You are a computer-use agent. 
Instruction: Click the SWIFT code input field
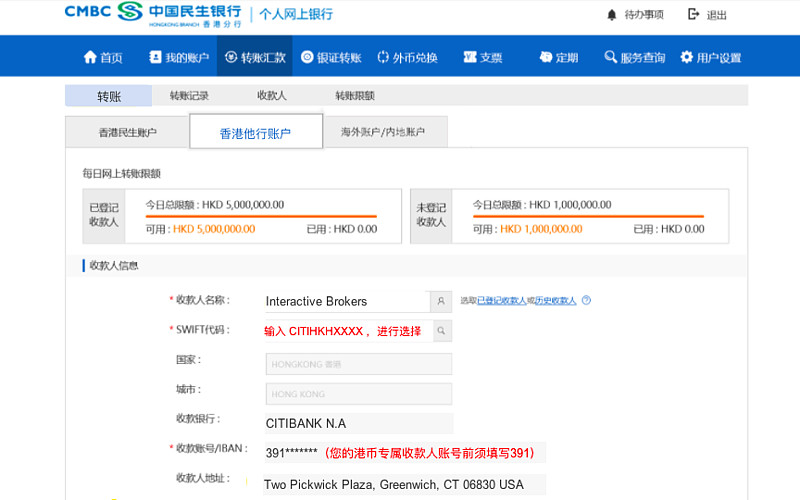point(348,331)
